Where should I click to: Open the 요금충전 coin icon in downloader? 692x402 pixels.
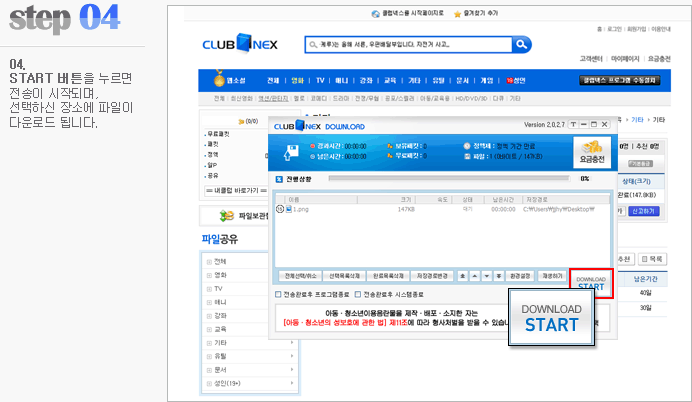tap(592, 152)
